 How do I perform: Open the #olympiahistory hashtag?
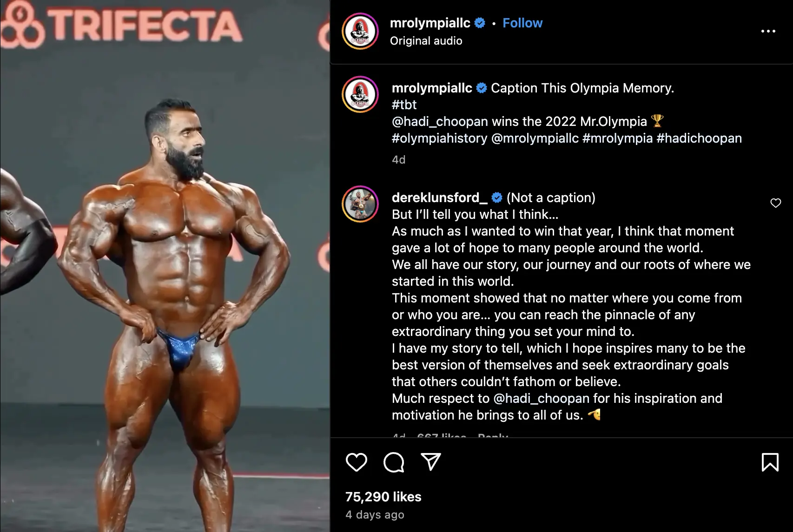click(439, 138)
